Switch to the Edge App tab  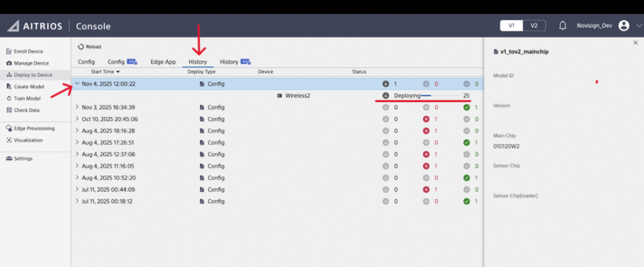coord(163,62)
